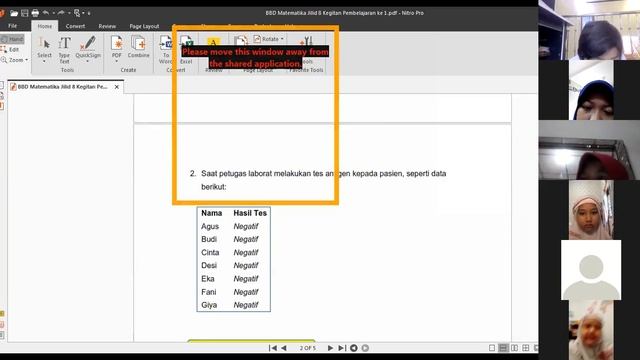Open file using folder icon in quick access
Screen dimensions: 640x360
pyautogui.click(x=14, y=13)
